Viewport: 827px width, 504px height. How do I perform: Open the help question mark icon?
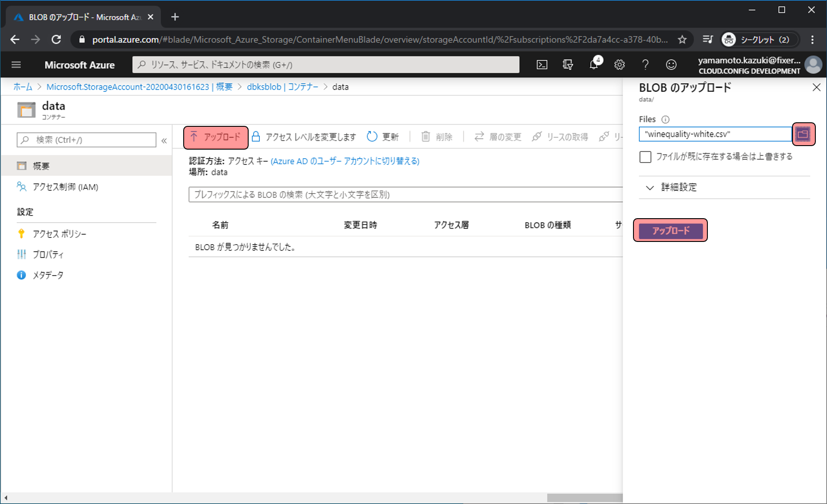click(645, 65)
